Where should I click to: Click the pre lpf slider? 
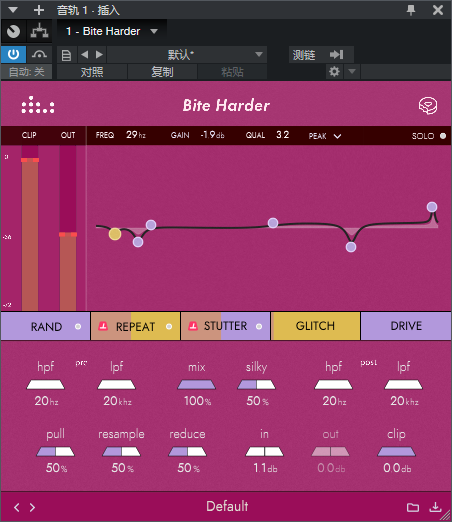[x=116, y=385]
